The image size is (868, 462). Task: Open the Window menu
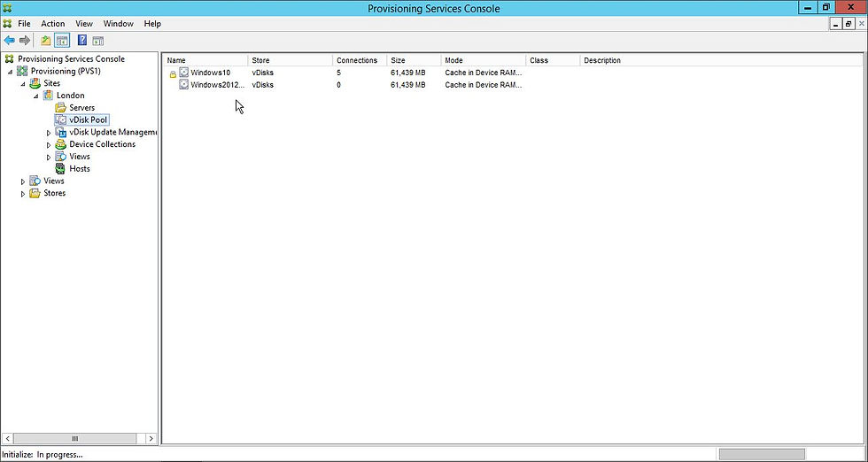coord(119,24)
